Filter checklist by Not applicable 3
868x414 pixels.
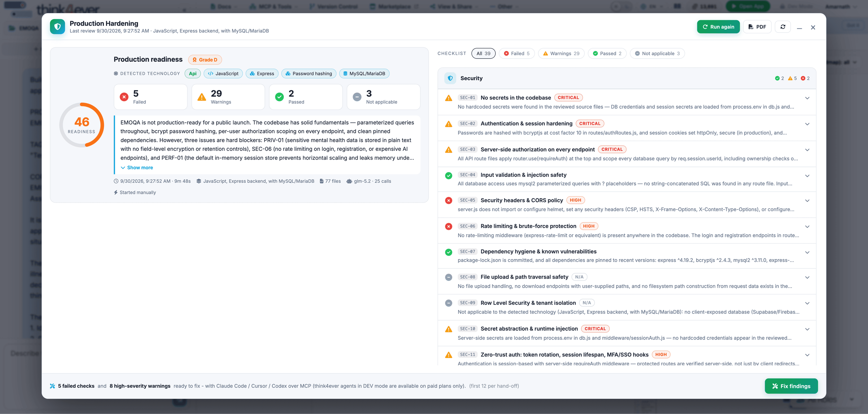(657, 53)
